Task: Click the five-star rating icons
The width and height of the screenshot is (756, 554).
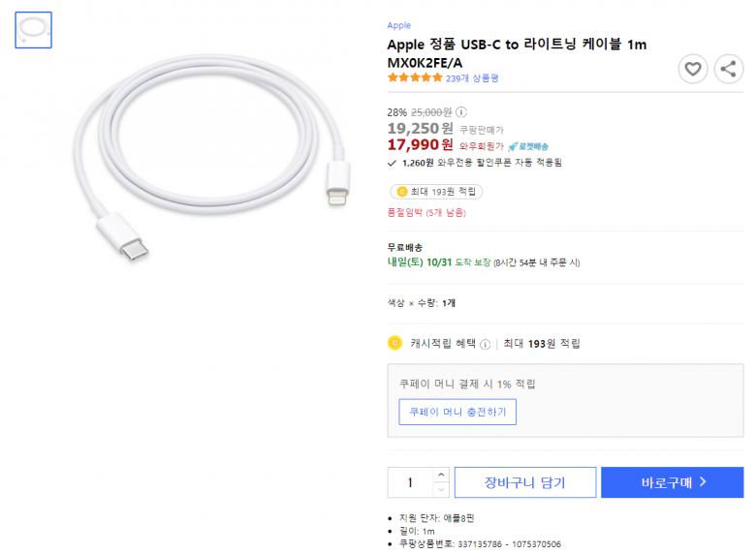Action: pyautogui.click(x=415, y=77)
